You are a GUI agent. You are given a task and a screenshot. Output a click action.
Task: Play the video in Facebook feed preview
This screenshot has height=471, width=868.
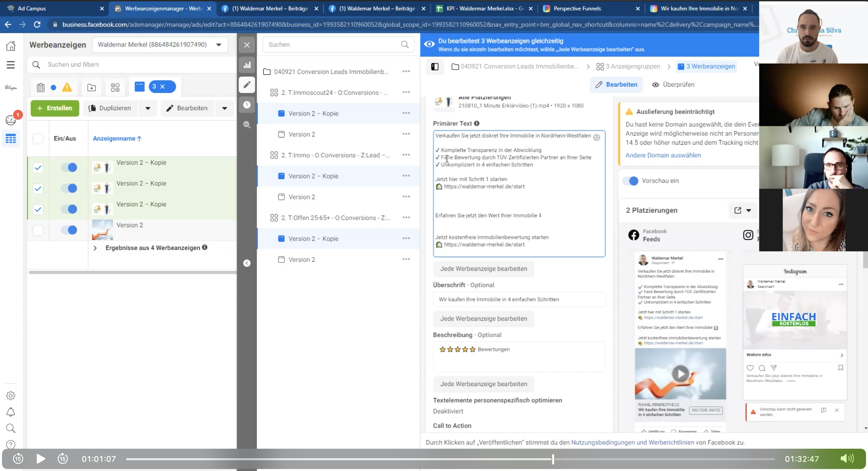(680, 374)
